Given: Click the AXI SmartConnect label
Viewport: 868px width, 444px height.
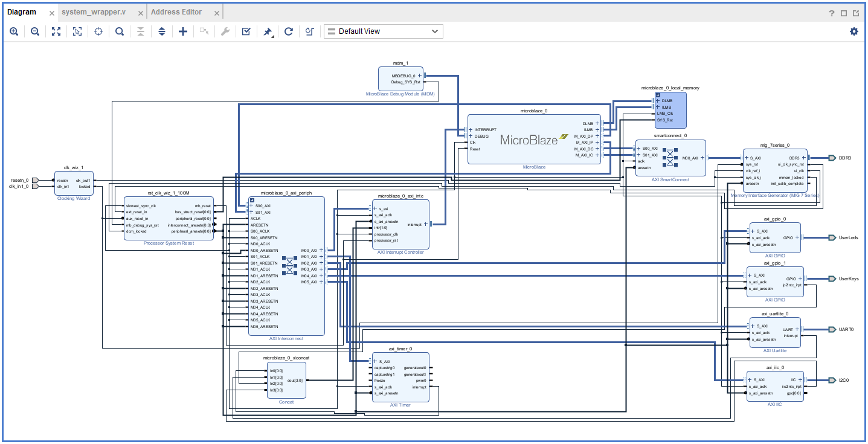Looking at the screenshot, I should click(670, 179).
